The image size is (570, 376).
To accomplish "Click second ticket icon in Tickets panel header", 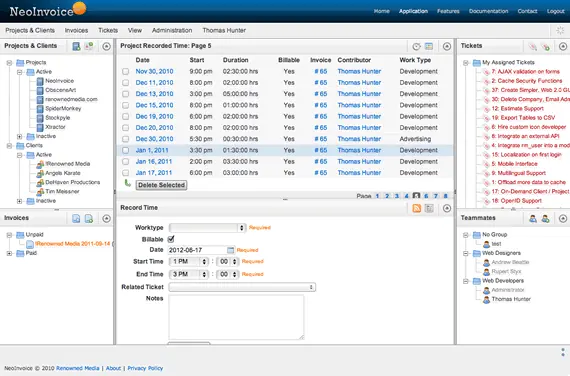I will (x=545, y=46).
